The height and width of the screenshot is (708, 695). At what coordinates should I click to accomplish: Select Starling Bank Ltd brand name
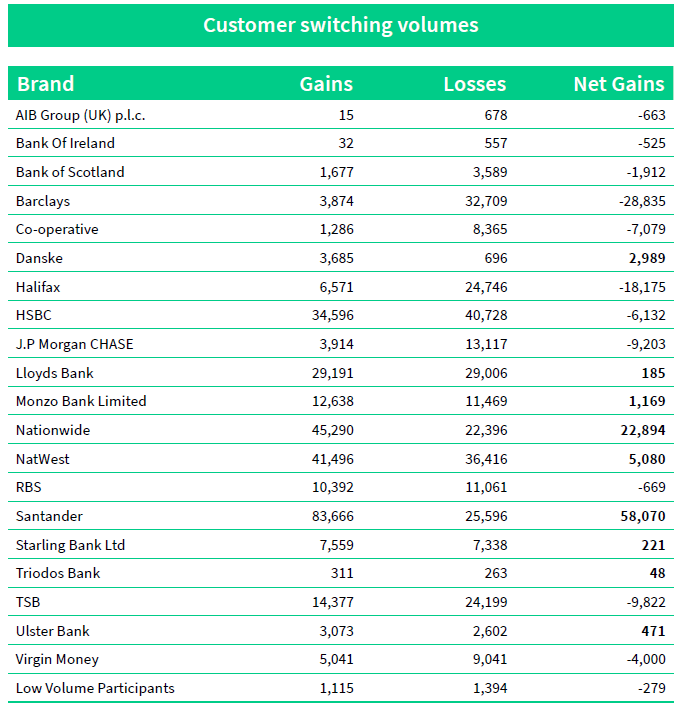(x=70, y=545)
